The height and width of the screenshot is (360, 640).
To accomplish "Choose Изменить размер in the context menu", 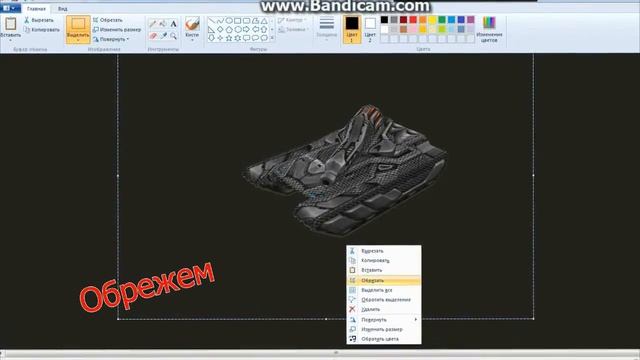I will [x=384, y=329].
